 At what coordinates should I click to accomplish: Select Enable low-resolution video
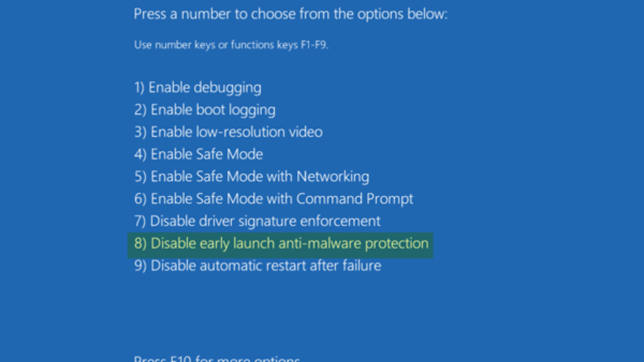228,132
